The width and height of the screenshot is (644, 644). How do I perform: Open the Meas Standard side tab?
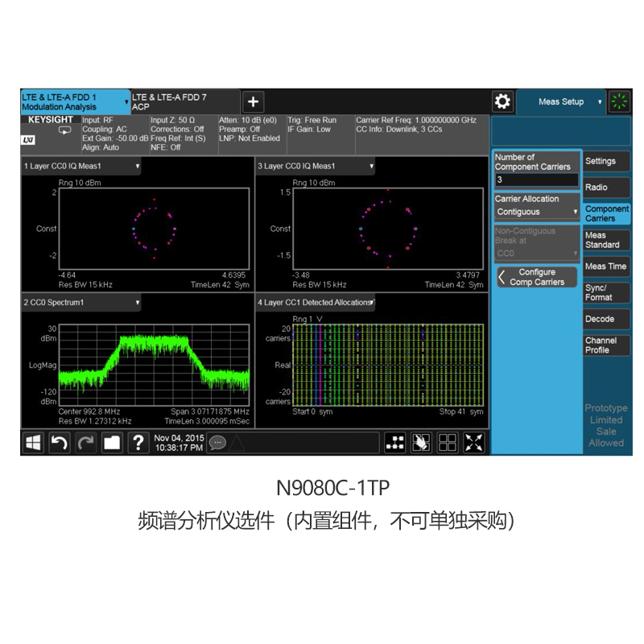606,240
